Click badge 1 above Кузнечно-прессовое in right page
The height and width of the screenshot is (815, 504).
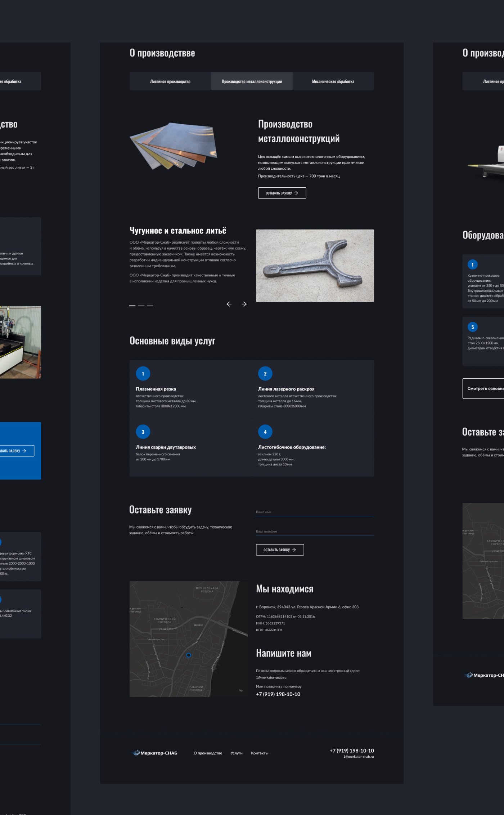pos(473,264)
